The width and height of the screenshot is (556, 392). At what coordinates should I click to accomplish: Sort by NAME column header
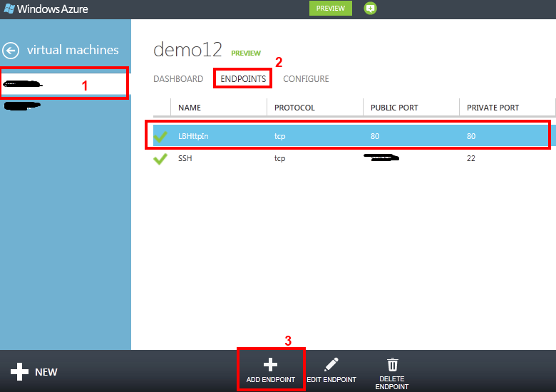tap(190, 108)
